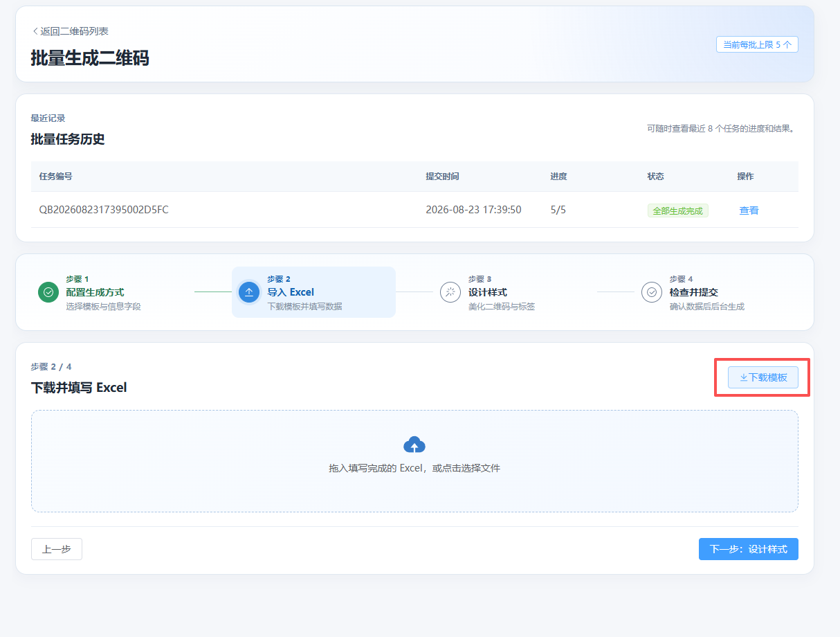This screenshot has height=637, width=840.
Task: Click the 下载并填写 Excel heading
Action: [79, 388]
